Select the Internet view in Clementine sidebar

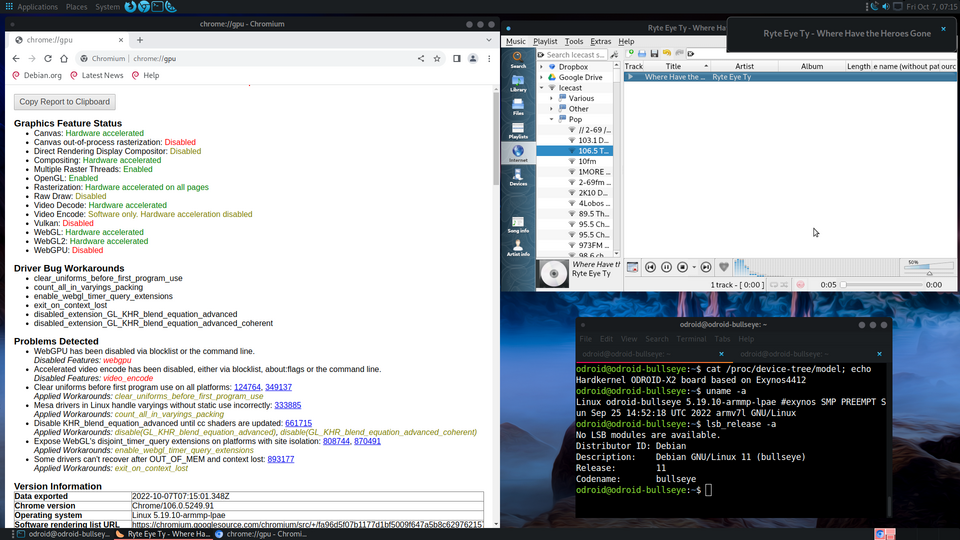coord(518,154)
